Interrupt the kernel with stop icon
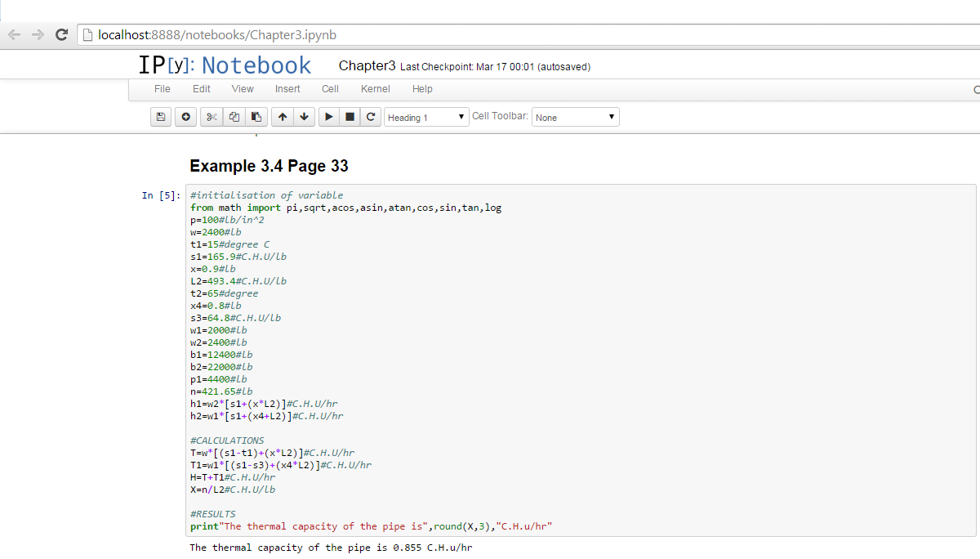 click(x=350, y=117)
